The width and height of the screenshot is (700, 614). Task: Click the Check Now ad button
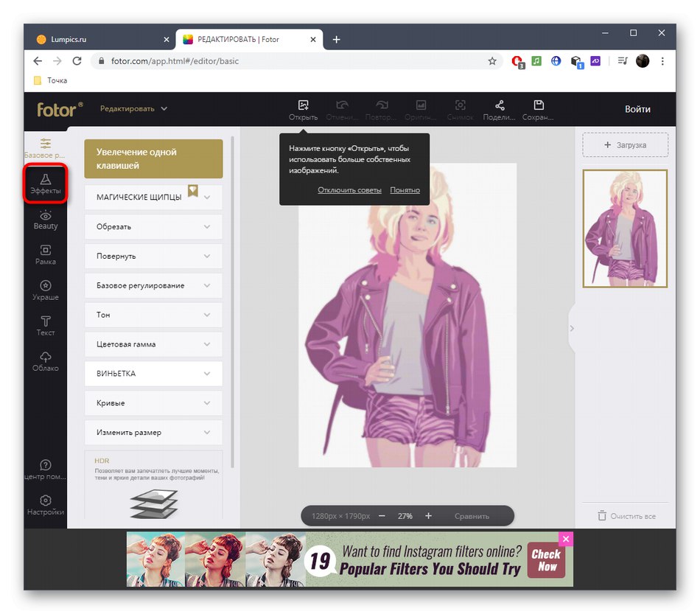(546, 560)
